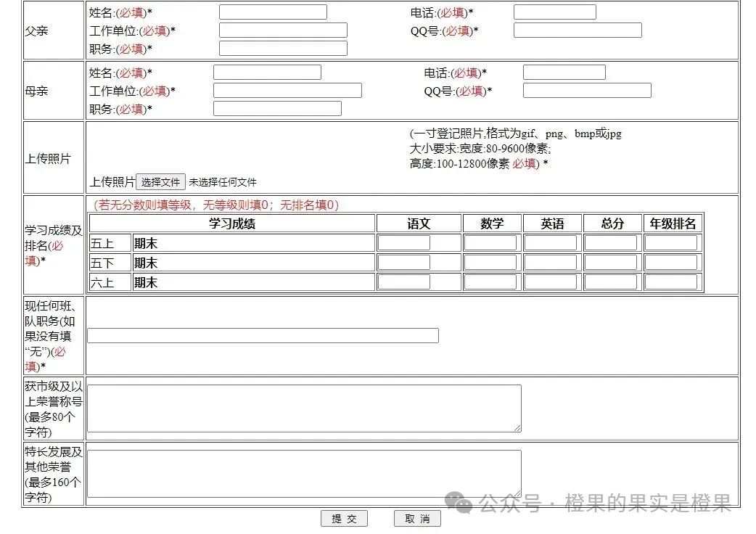Click the 六上 期末 年级排名 field

(671, 282)
